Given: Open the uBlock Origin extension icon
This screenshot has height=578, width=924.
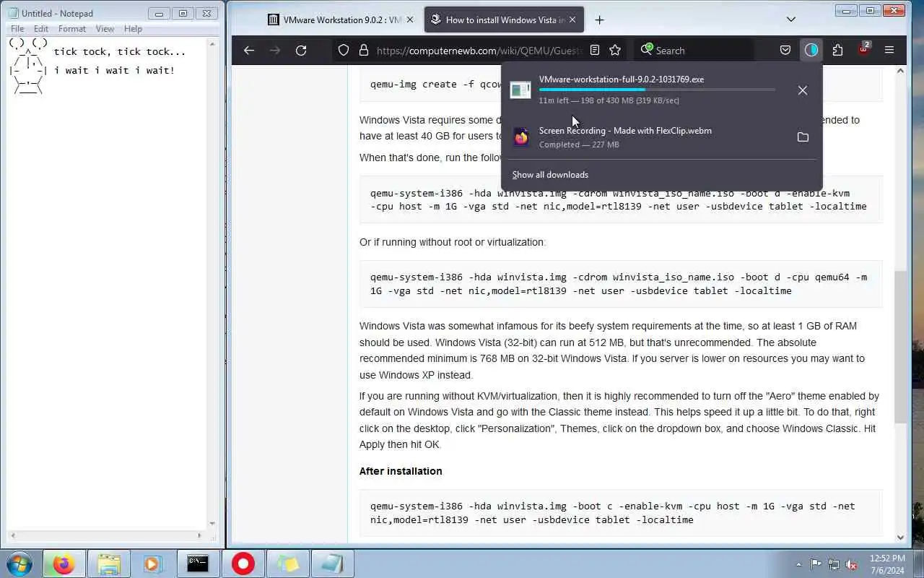Looking at the screenshot, I should [863, 49].
